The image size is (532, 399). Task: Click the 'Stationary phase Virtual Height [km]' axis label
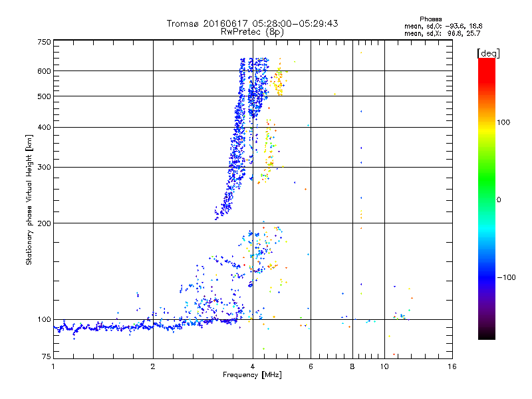pyautogui.click(x=29, y=200)
